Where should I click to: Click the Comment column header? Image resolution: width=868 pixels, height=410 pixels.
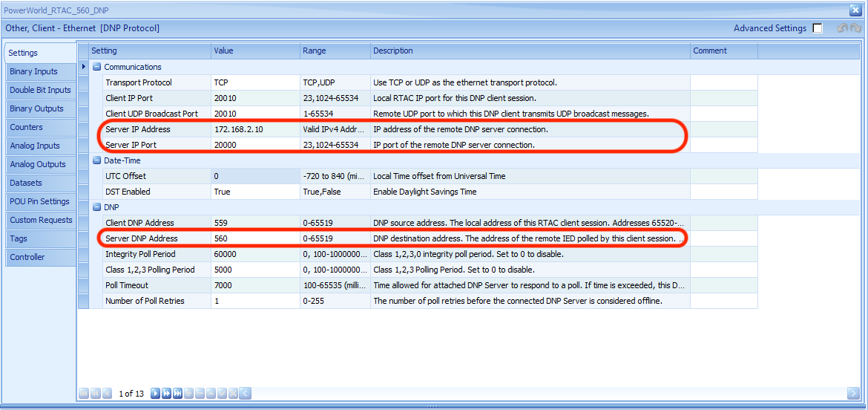pyautogui.click(x=723, y=51)
